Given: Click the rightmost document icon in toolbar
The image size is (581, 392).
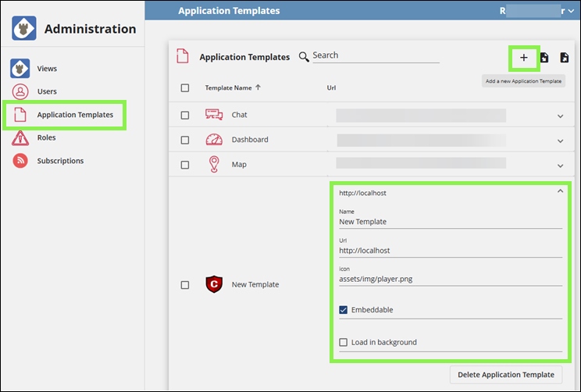Looking at the screenshot, I should [564, 58].
